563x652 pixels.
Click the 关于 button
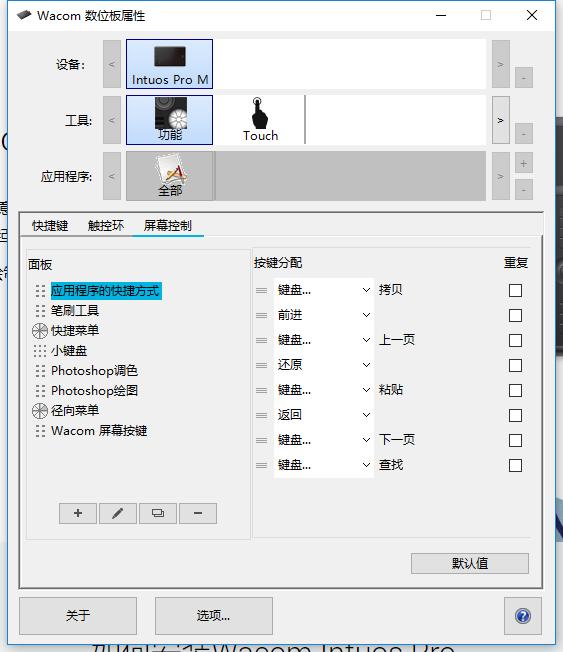[x=78, y=616]
